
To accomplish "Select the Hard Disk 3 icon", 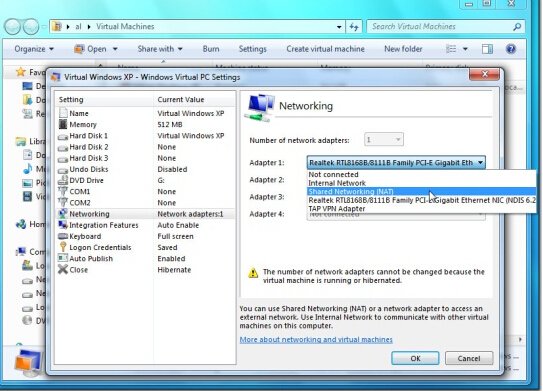I will click(x=63, y=159).
